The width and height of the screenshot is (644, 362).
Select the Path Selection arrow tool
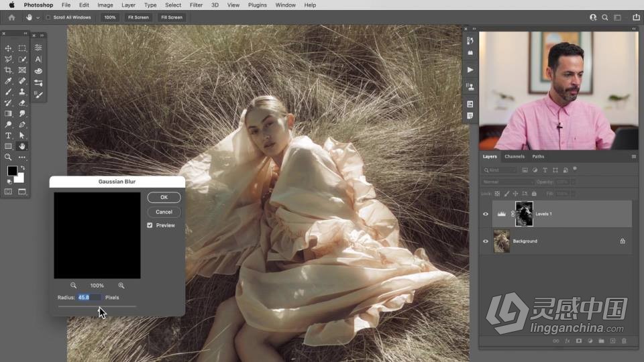pos(22,135)
